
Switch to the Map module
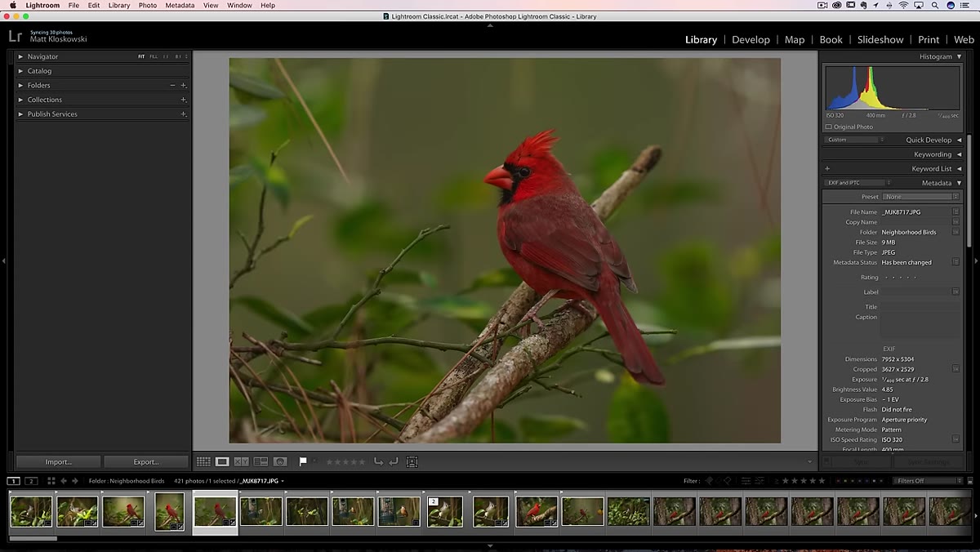click(x=795, y=39)
